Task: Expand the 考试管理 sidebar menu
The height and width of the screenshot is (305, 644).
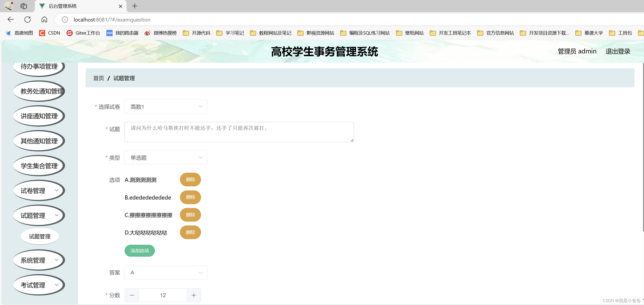Action: [x=39, y=285]
